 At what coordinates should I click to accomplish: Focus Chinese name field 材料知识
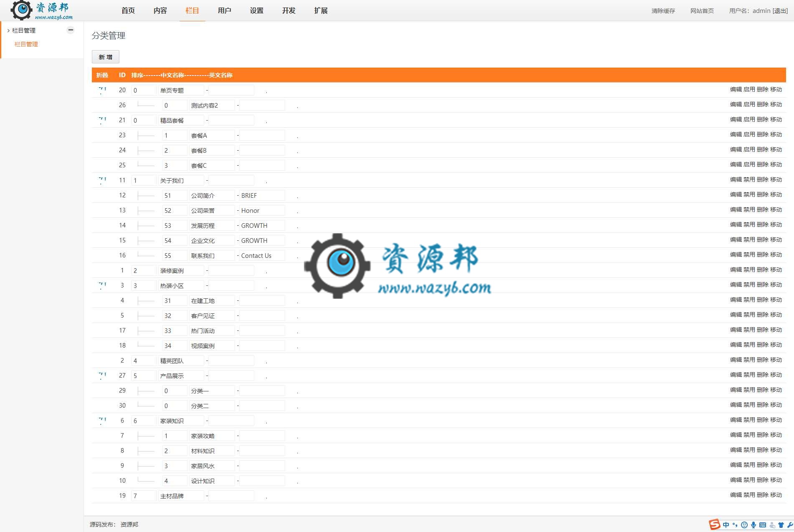coord(212,451)
